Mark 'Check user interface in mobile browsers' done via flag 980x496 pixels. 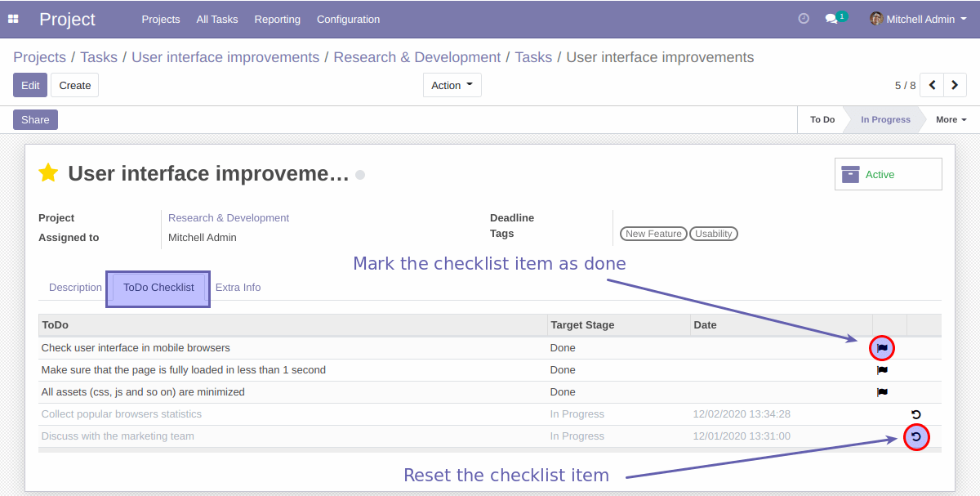point(882,347)
